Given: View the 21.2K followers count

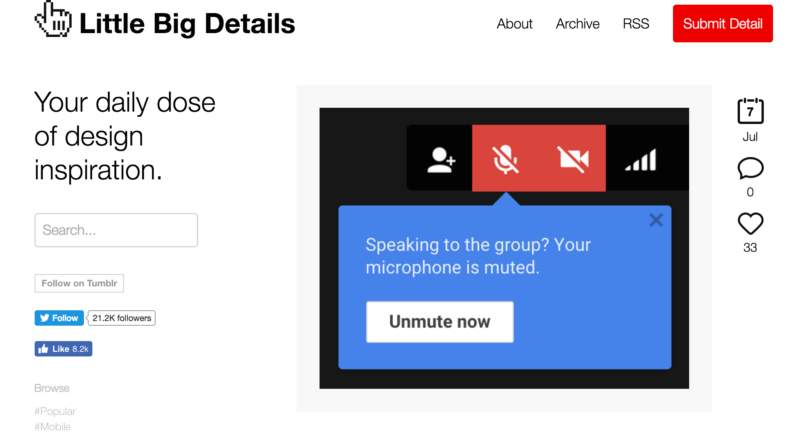Looking at the screenshot, I should (121, 318).
